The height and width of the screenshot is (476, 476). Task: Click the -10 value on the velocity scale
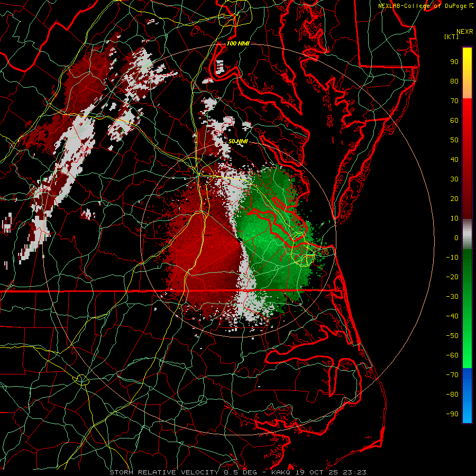pos(452,258)
